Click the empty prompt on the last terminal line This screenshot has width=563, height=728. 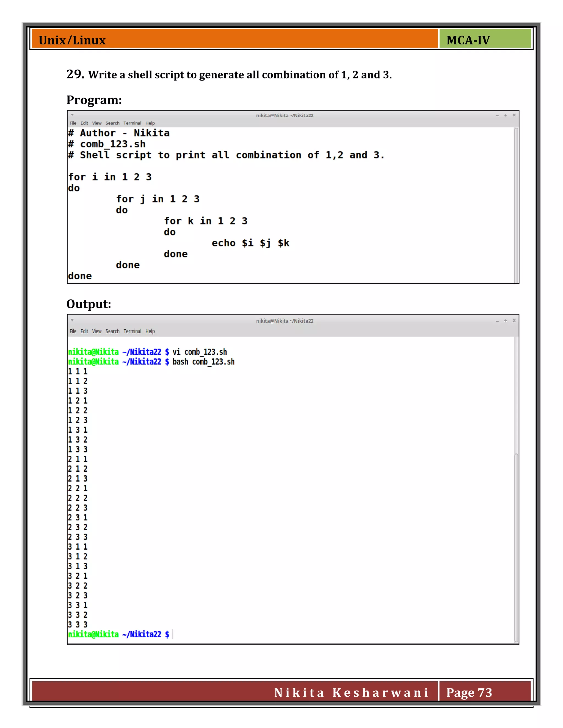coord(120,634)
